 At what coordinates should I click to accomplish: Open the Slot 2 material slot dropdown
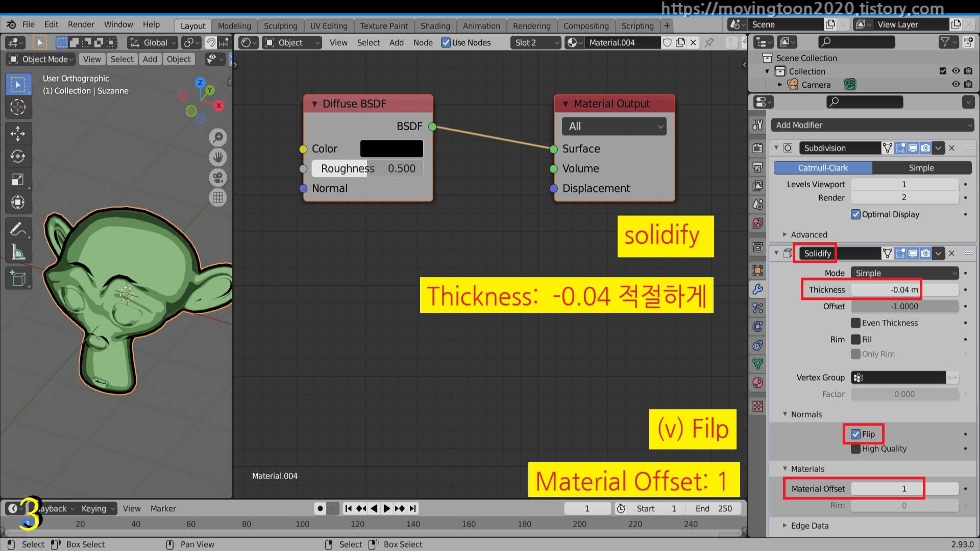pyautogui.click(x=535, y=43)
